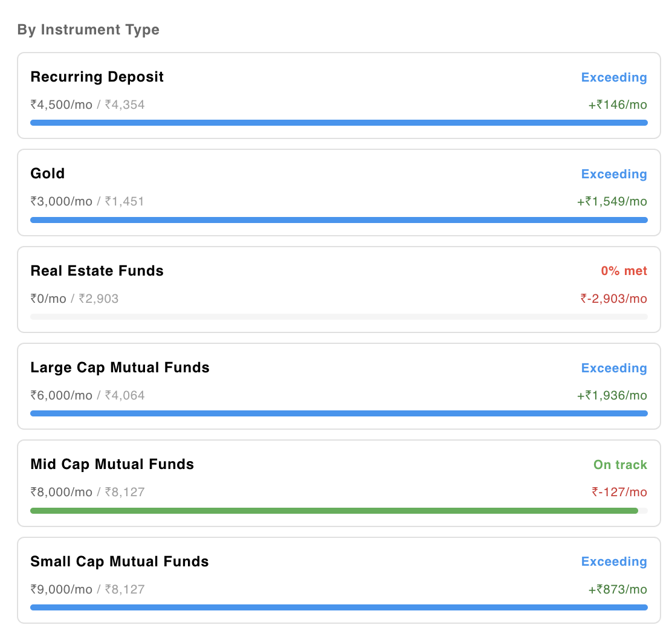Click the Gold Exceeding status label

[x=614, y=174]
